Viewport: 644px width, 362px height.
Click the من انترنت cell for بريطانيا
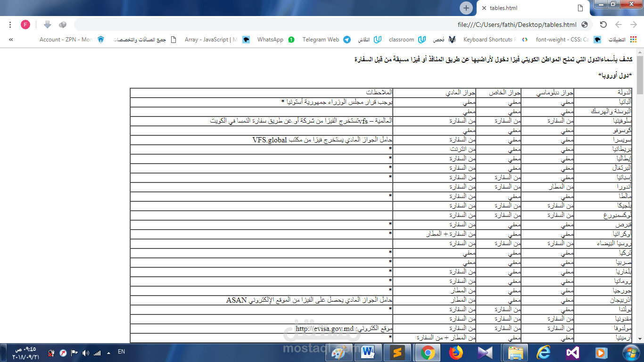[434, 149]
